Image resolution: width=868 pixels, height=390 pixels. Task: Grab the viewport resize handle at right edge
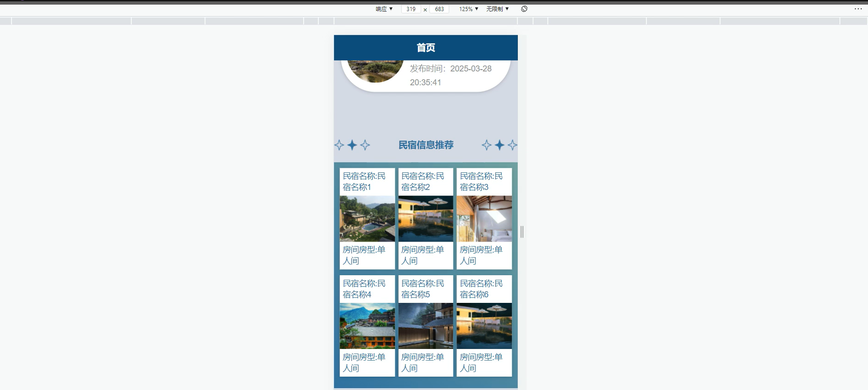(522, 232)
